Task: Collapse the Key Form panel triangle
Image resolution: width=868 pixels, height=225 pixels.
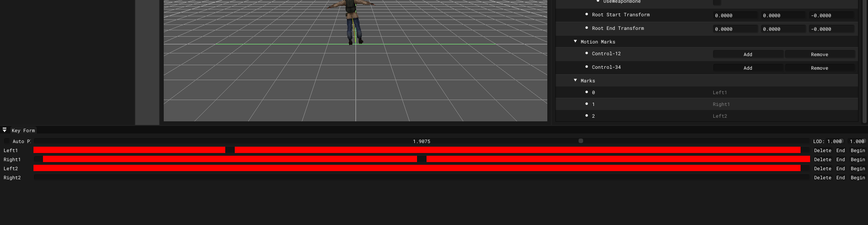Action: tap(5, 130)
